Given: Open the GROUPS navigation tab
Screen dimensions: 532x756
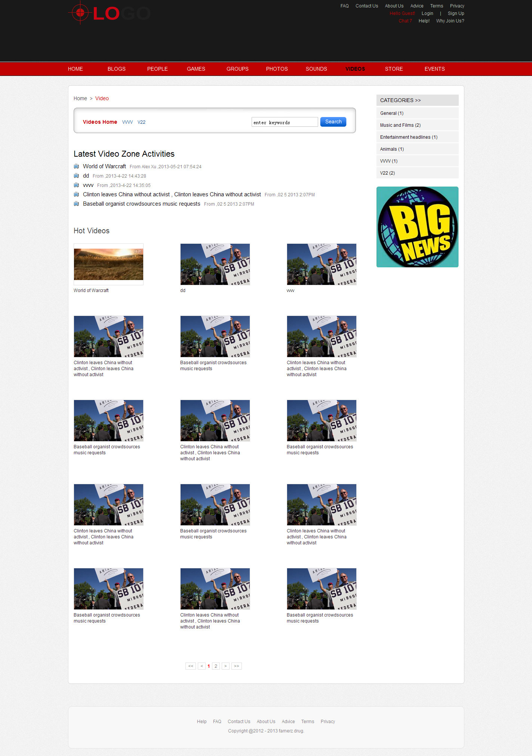Looking at the screenshot, I should (x=237, y=69).
